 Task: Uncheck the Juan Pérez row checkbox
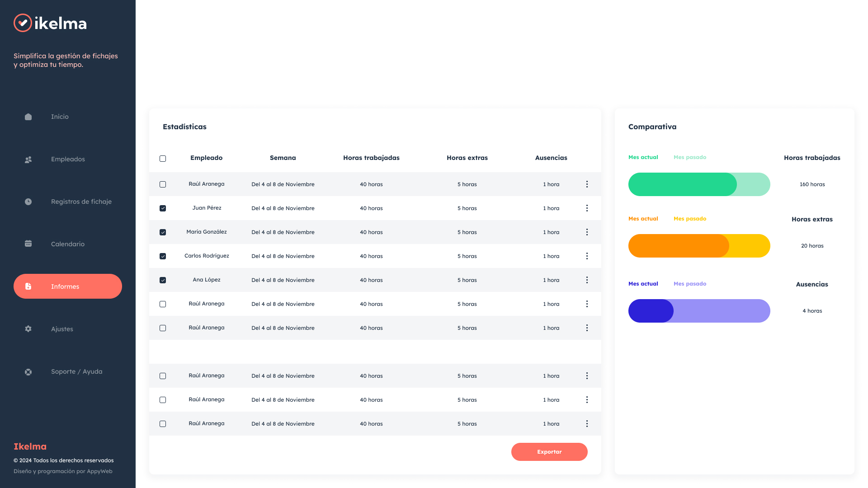163,208
